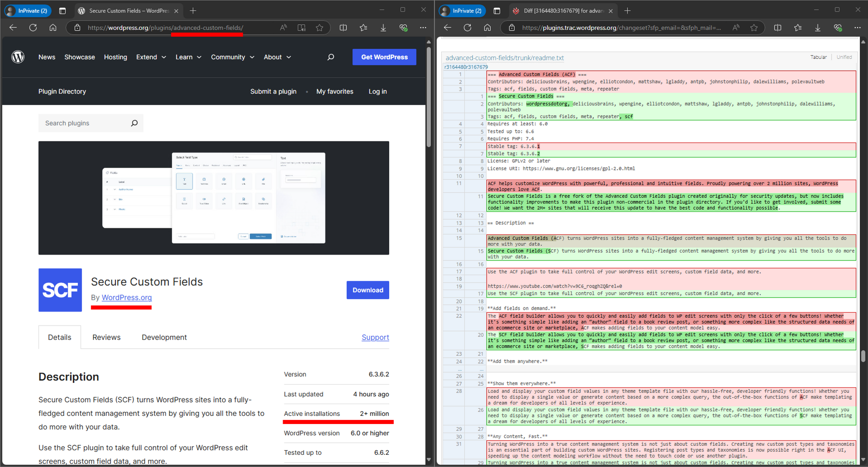Add plugin page to favorites star
Viewport: 868px width, 467px height.
320,28
